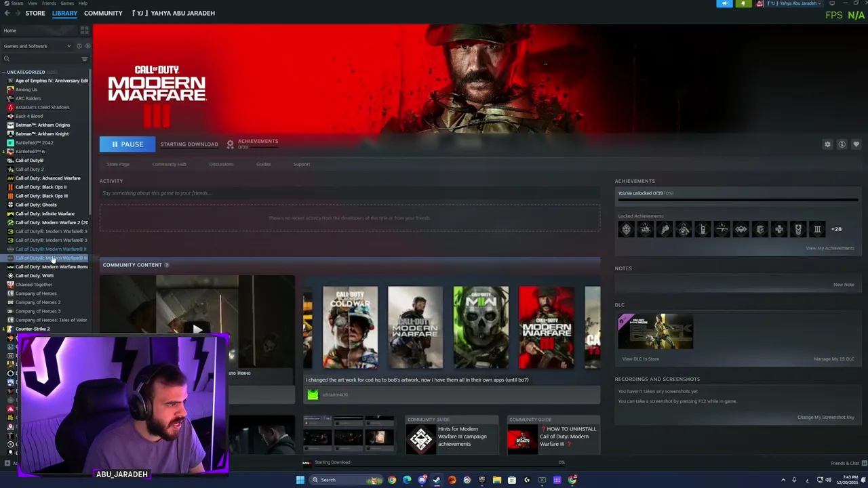Toggle favorite with the heart icon
This screenshot has width=868, height=488.
point(856,144)
